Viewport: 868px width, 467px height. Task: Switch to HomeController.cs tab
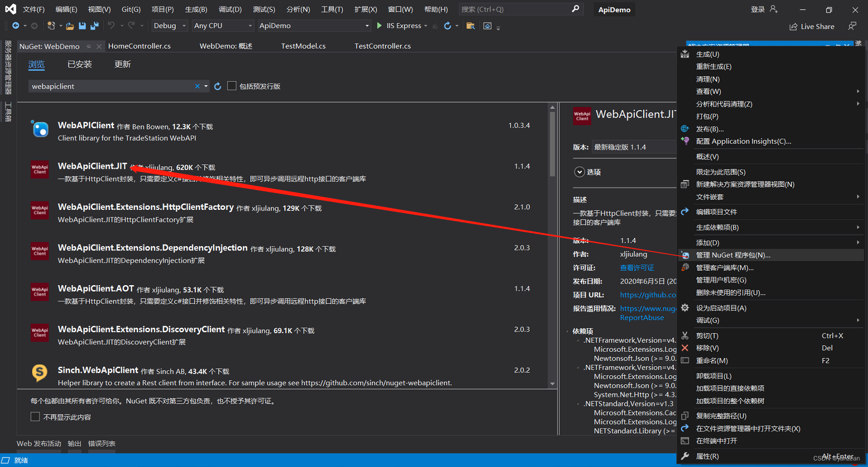pos(139,46)
